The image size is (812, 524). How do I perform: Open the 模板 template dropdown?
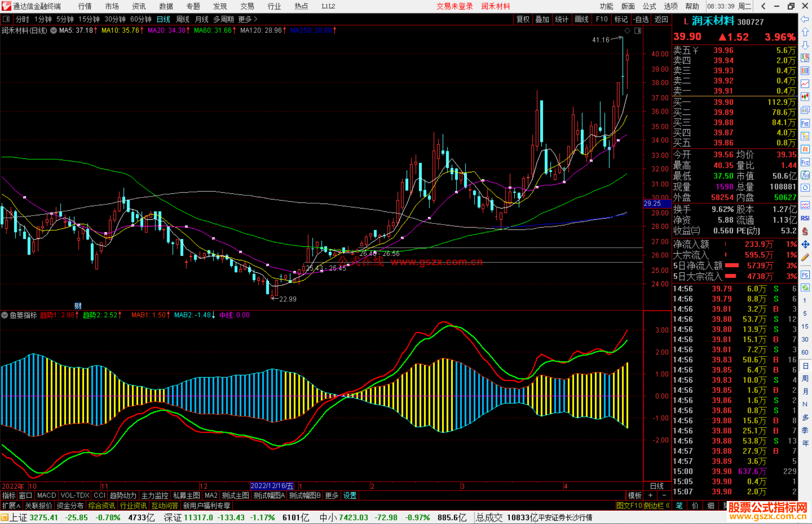coord(635,495)
